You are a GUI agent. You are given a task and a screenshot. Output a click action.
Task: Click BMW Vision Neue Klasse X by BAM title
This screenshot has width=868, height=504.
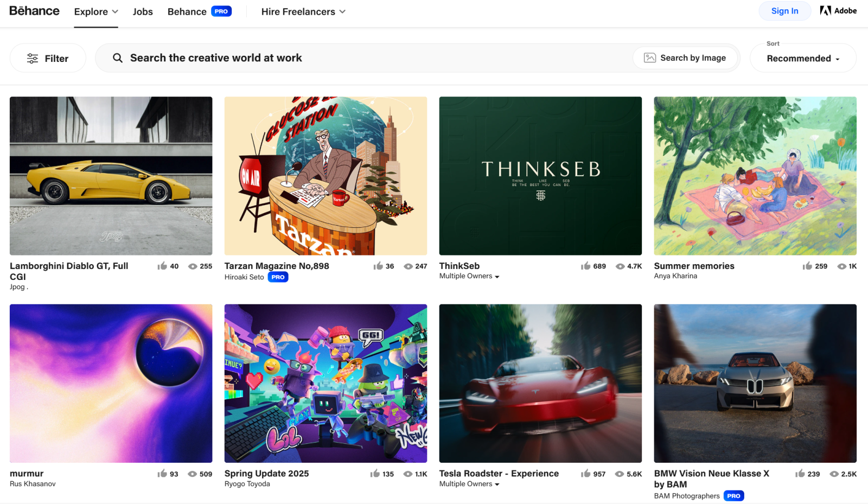[x=712, y=479]
